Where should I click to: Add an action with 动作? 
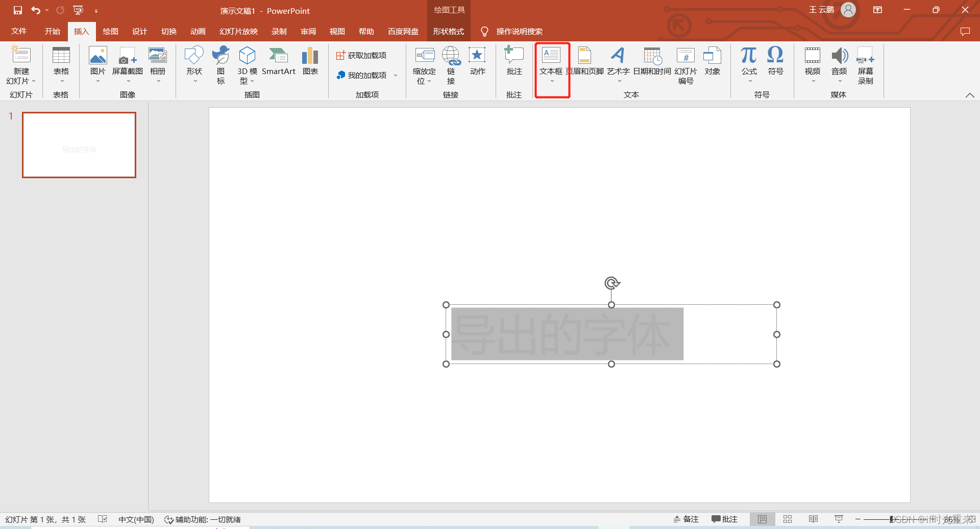(x=478, y=61)
